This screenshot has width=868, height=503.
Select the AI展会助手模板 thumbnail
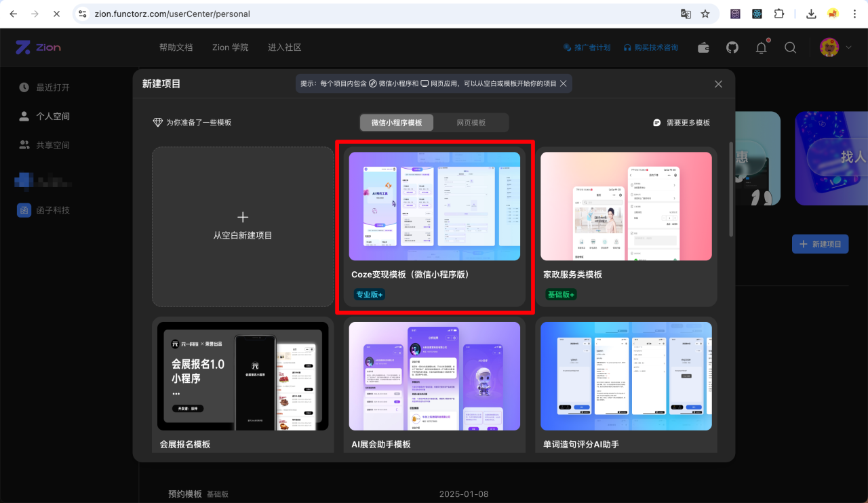435,376
